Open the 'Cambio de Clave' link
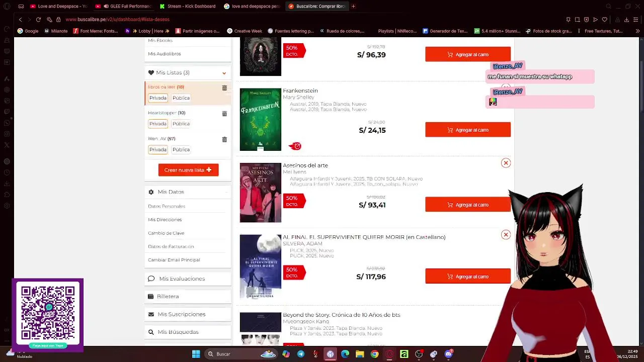The image size is (644, 362). point(166,233)
